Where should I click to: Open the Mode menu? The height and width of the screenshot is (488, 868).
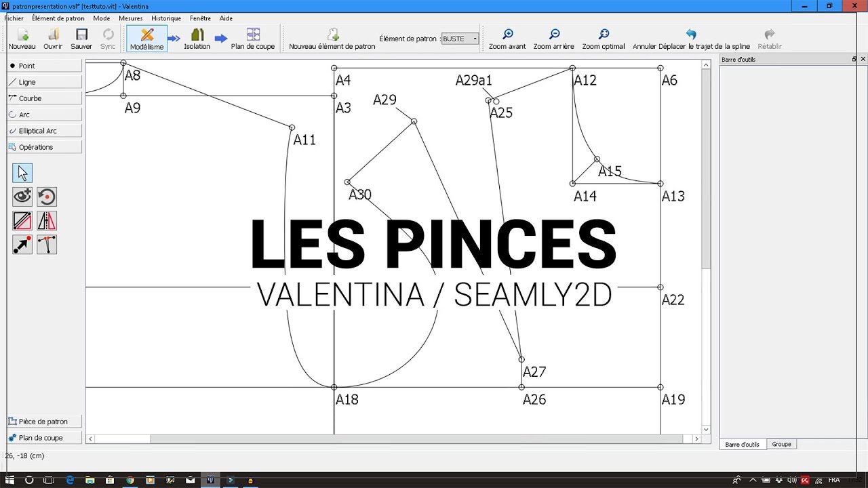click(102, 18)
